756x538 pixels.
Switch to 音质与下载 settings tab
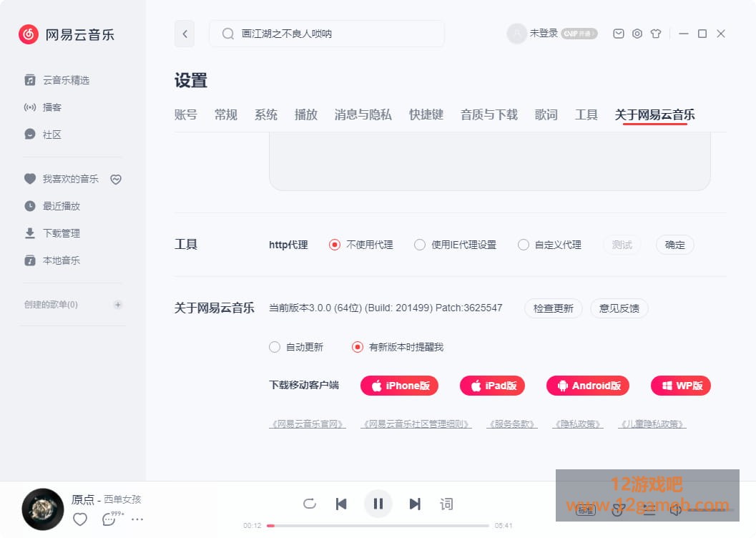click(x=489, y=114)
